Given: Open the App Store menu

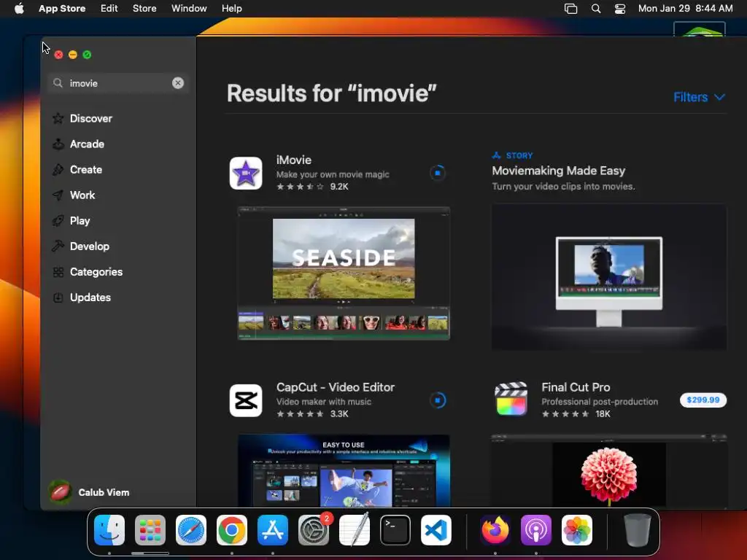Looking at the screenshot, I should (x=62, y=9).
